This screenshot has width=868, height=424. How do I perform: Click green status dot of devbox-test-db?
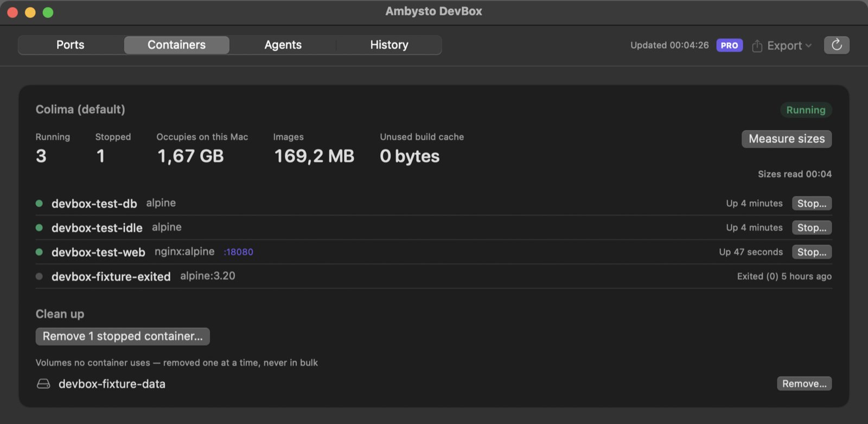(39, 204)
